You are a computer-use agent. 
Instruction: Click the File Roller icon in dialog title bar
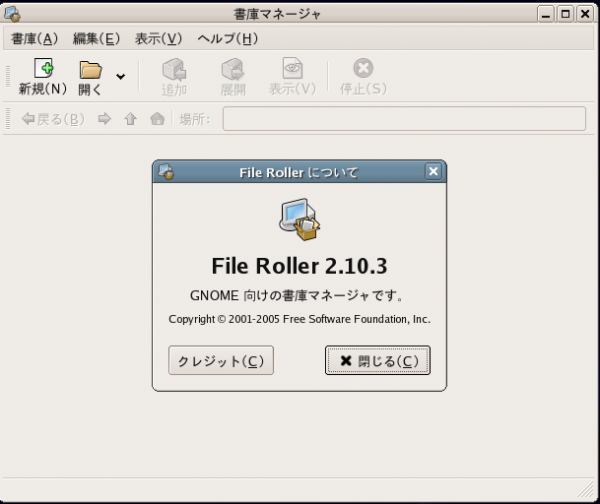(x=166, y=171)
